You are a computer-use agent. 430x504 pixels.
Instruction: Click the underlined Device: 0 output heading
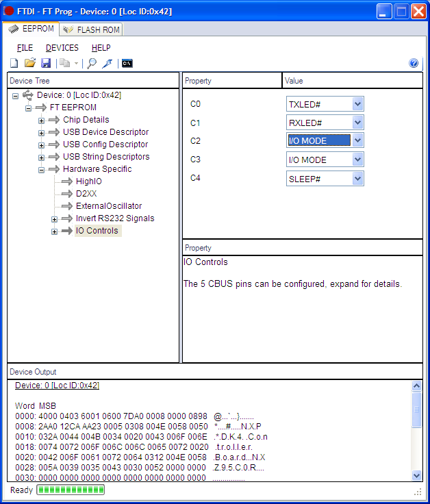tap(58, 385)
